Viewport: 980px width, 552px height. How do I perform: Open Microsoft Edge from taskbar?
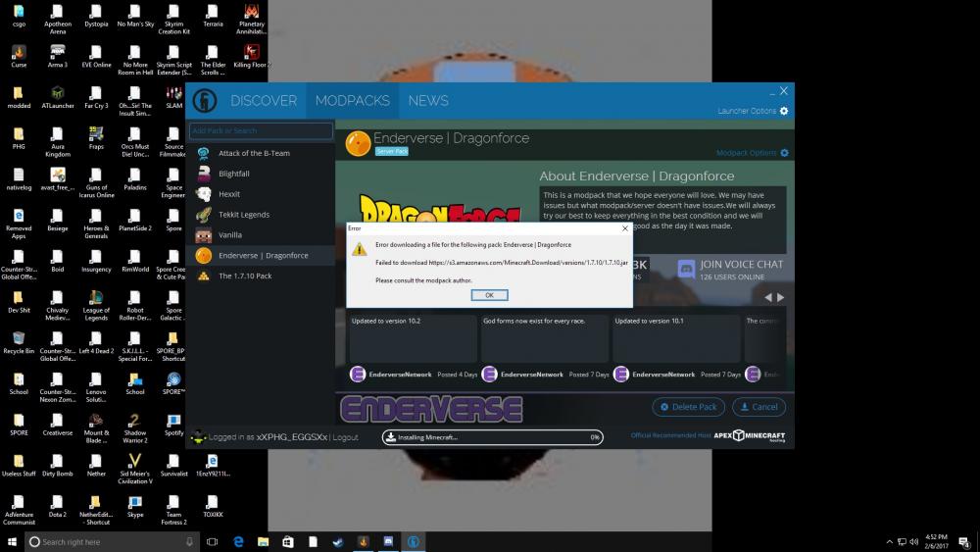point(238,542)
